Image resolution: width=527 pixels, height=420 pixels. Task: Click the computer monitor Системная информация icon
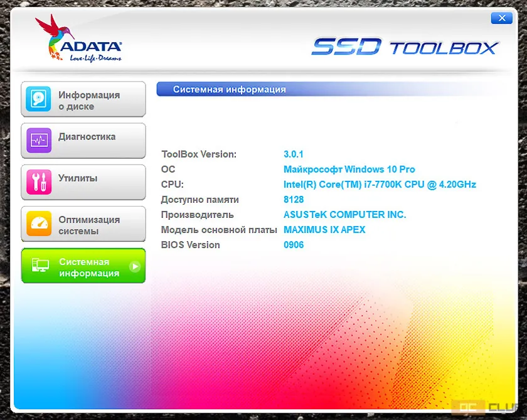tap(40, 266)
